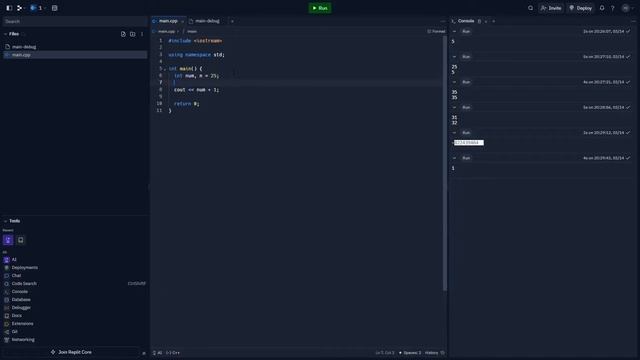The image size is (640, 360).
Task: Click C++ language indicator in status bar
Action: 173,353
